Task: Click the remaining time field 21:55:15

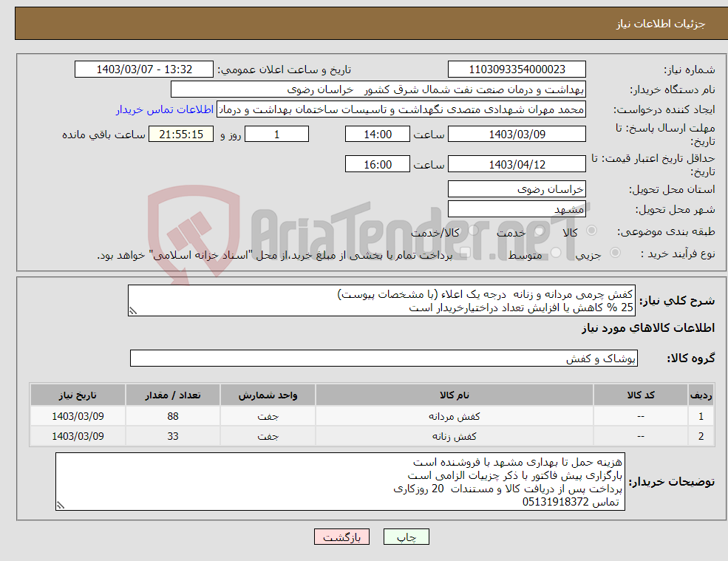Action: [181, 135]
